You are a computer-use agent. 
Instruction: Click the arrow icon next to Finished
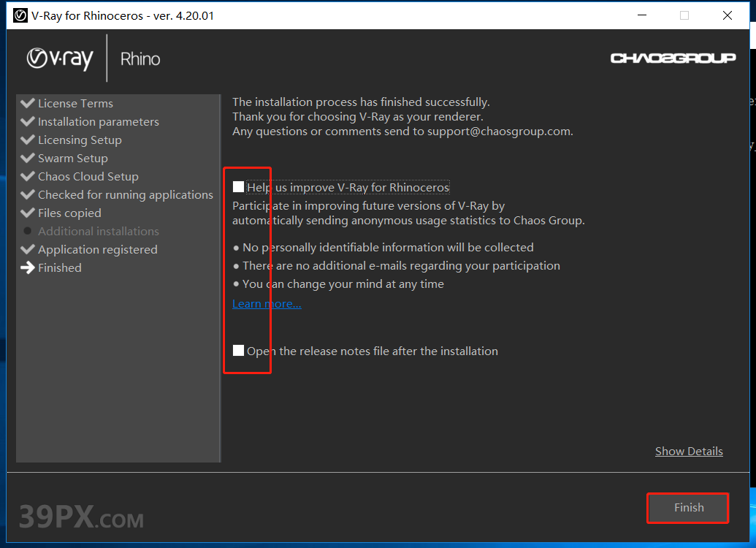tap(28, 267)
